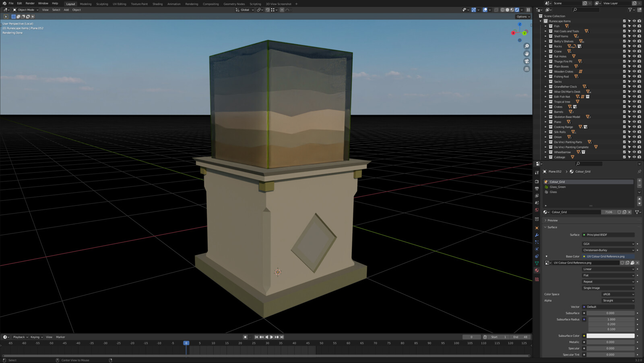Open the Playback popover

pos(20,337)
